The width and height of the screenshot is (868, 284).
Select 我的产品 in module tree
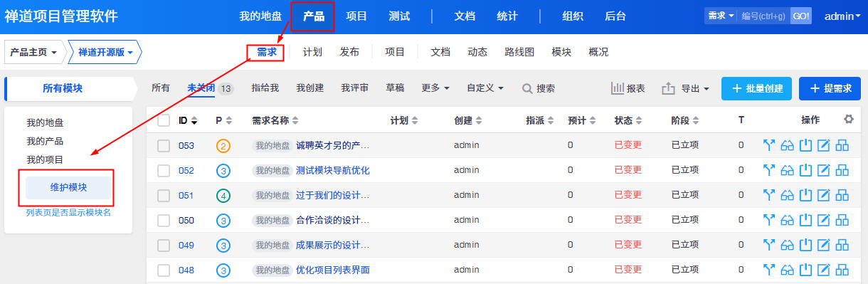coord(45,141)
